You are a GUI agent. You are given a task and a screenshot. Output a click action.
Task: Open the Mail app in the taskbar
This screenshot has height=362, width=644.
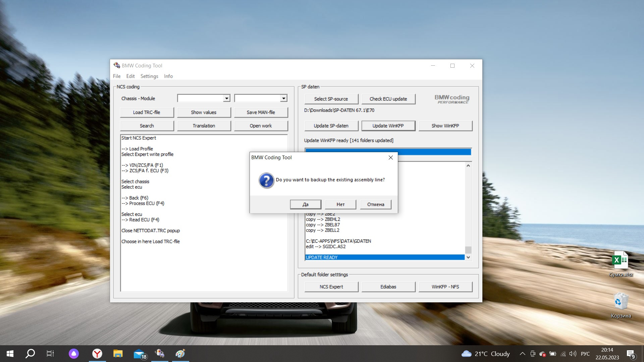139,354
